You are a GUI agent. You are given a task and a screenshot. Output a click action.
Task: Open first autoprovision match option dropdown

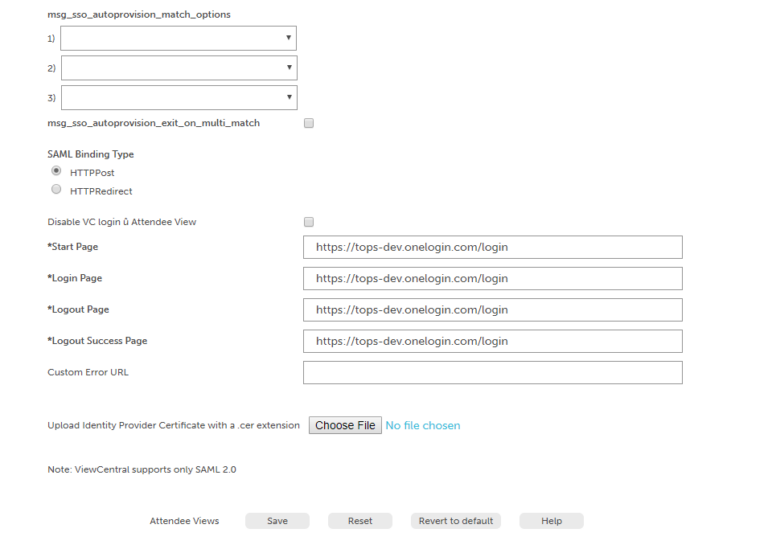178,38
